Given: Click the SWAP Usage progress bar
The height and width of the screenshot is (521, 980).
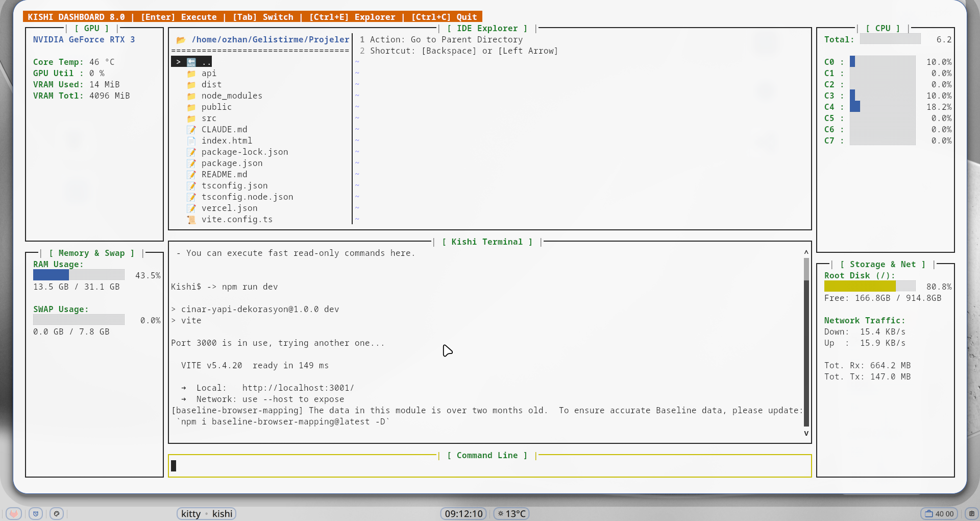Looking at the screenshot, I should 79,320.
